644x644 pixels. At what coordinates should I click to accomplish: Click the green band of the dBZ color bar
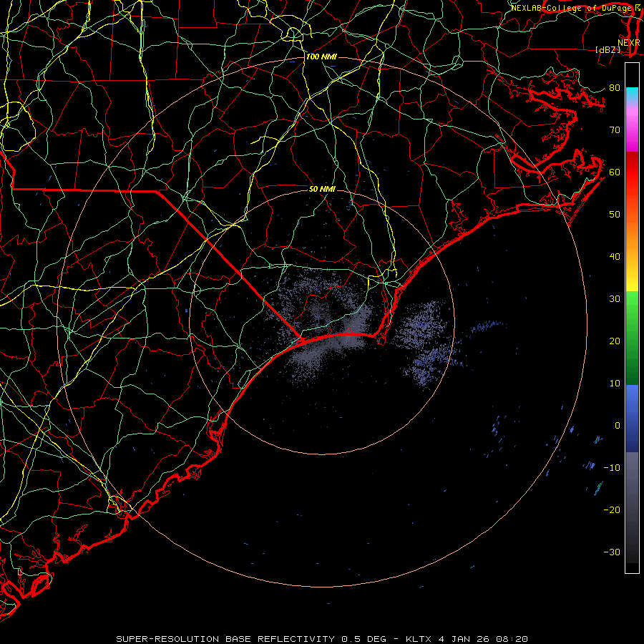click(632, 338)
